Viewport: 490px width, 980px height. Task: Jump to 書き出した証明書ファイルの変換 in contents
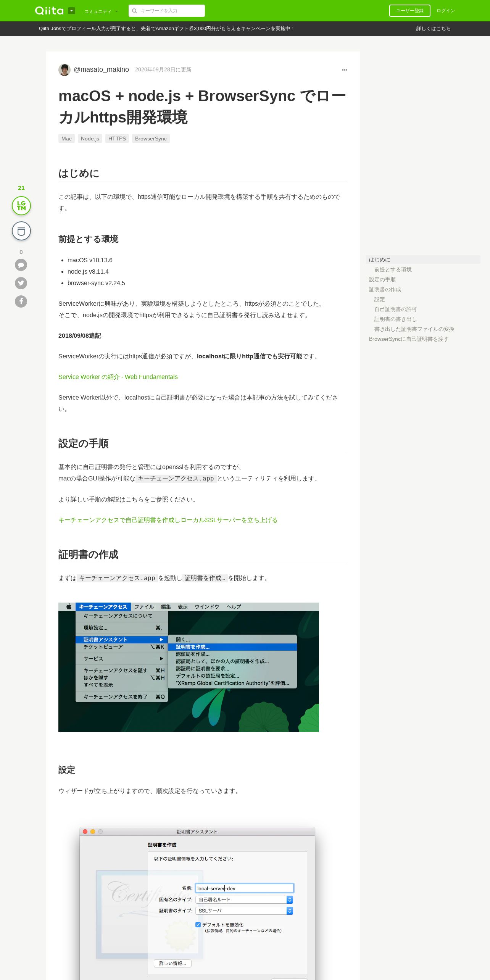pos(414,329)
